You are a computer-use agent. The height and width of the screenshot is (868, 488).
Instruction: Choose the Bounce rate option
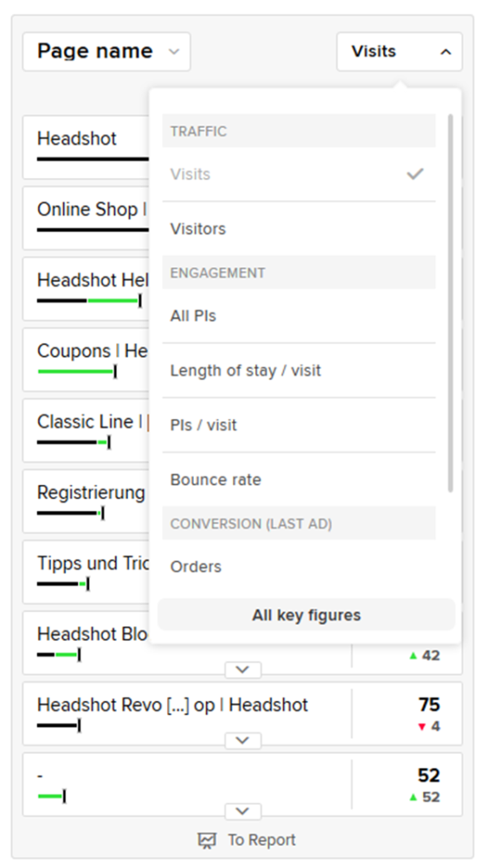coord(299,480)
